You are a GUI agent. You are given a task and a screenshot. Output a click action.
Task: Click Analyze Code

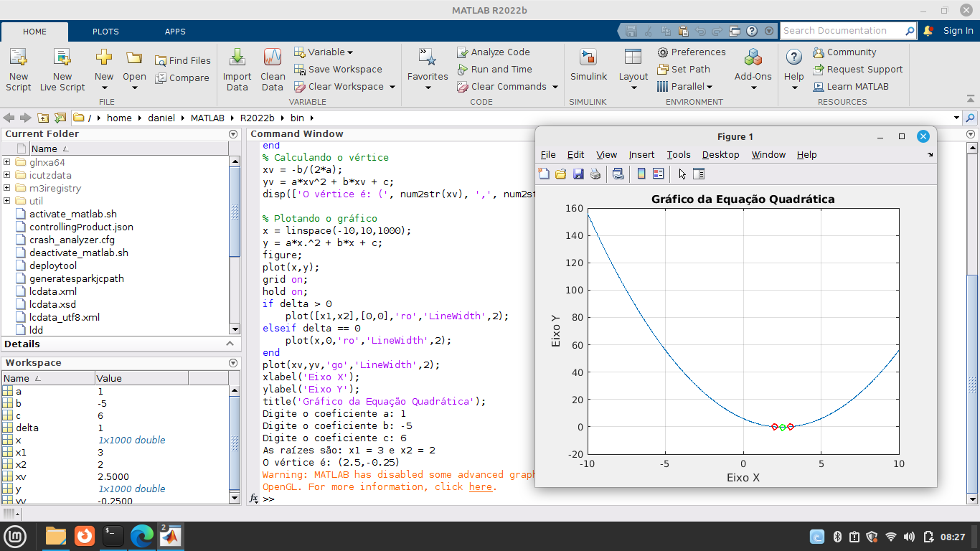[494, 52]
